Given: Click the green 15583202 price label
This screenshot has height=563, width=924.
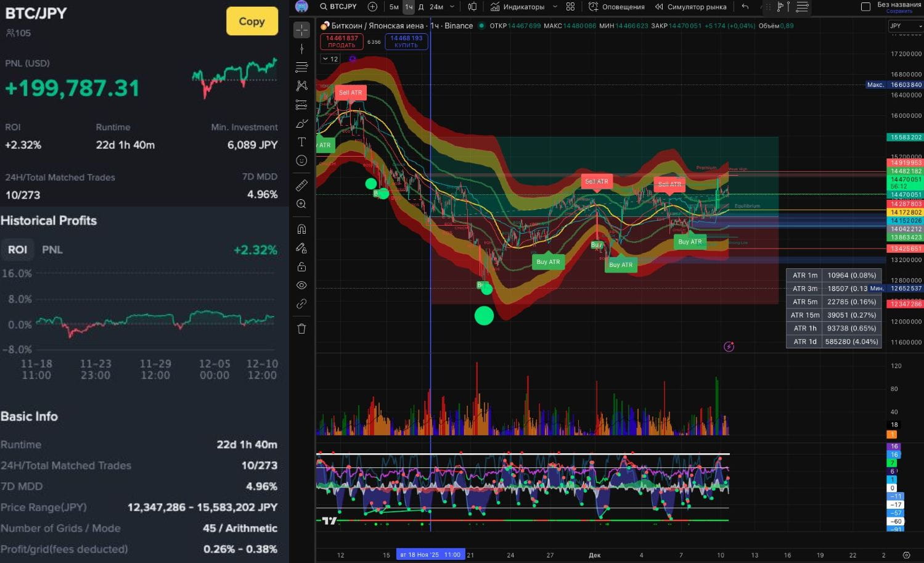Looking at the screenshot, I should [x=905, y=138].
